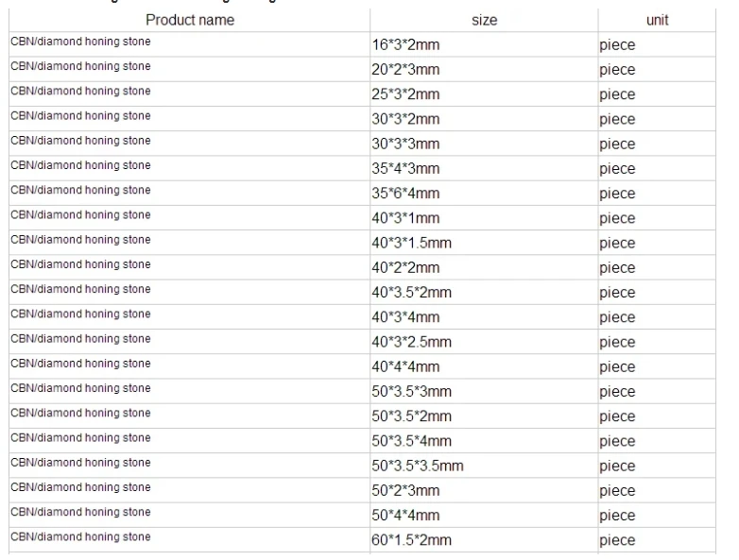Select the 40*3*2.5mm size cell
The width and height of the screenshot is (739, 560).
(411, 342)
